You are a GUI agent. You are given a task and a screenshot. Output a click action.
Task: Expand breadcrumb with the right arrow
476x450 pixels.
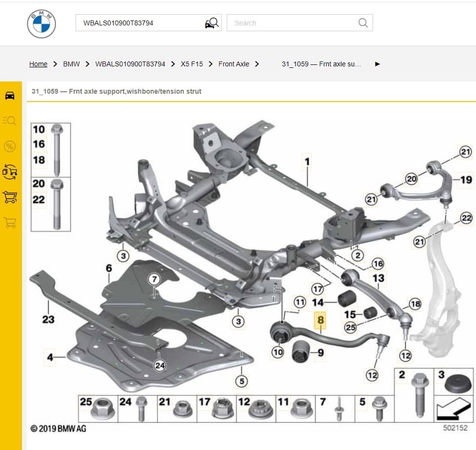click(x=377, y=64)
